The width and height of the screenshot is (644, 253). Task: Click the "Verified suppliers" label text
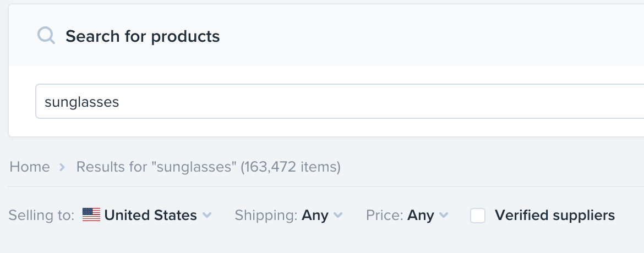click(x=554, y=215)
